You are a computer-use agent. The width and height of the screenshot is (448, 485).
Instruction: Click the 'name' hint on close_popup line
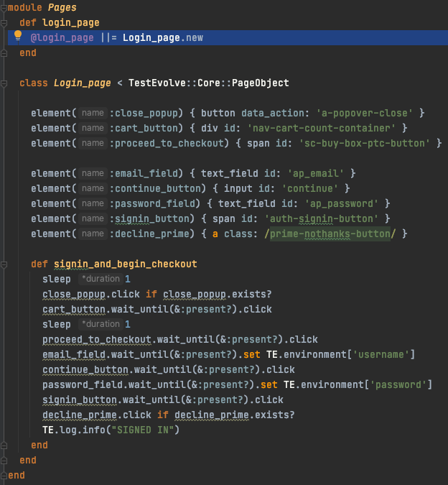click(93, 114)
